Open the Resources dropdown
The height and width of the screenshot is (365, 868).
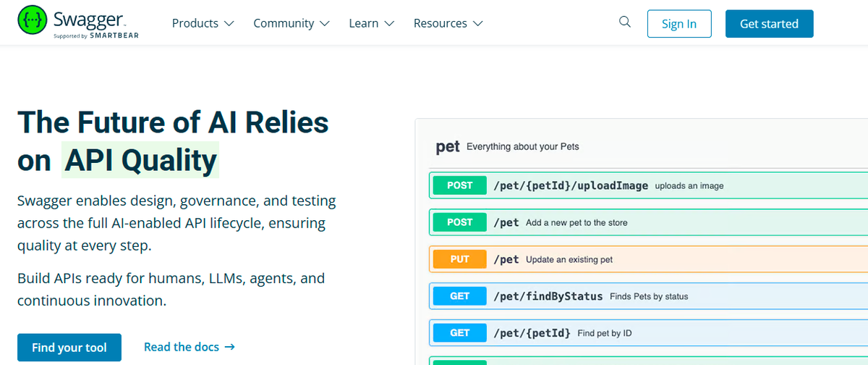click(448, 23)
